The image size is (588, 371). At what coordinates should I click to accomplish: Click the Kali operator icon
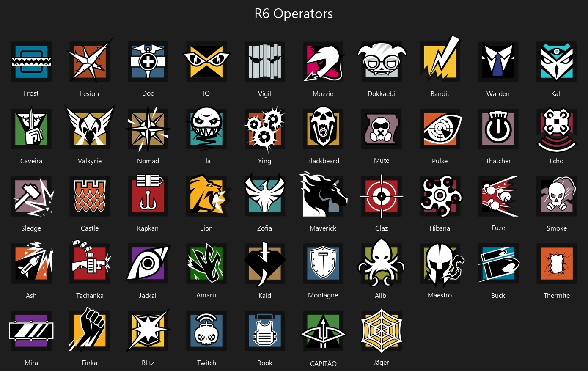coord(557,62)
